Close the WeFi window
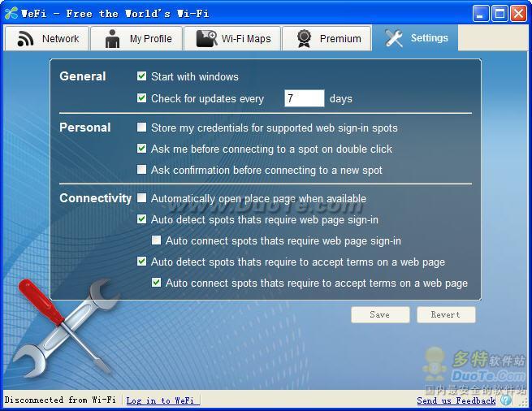 coord(518,14)
